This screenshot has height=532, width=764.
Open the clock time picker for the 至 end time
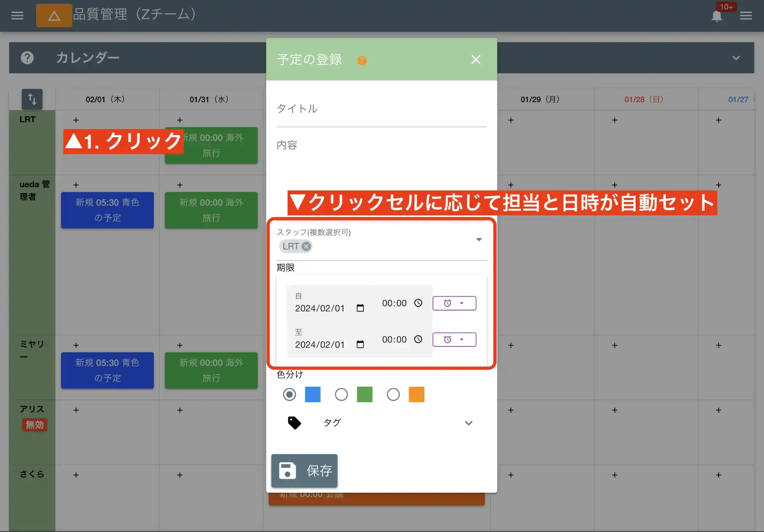(x=419, y=339)
